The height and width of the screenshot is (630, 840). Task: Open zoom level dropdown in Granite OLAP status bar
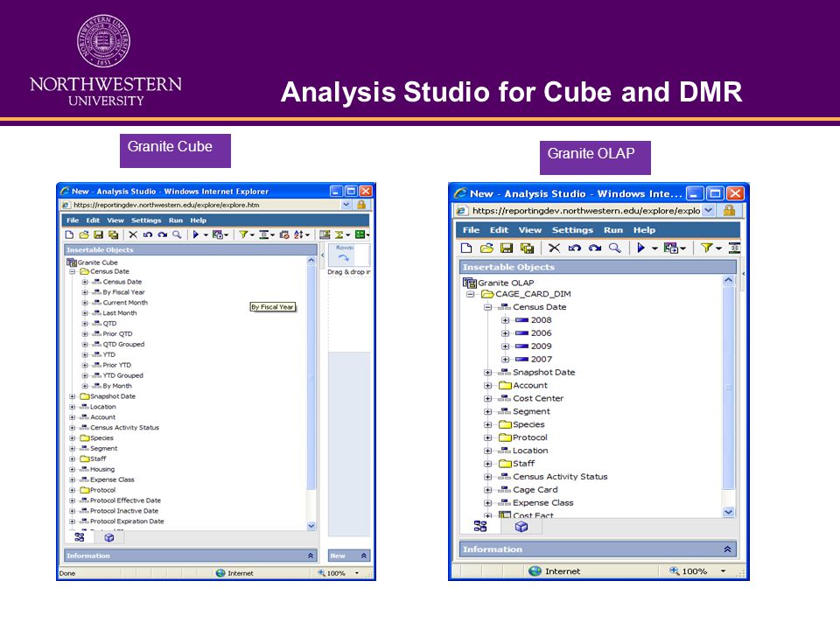(x=724, y=571)
